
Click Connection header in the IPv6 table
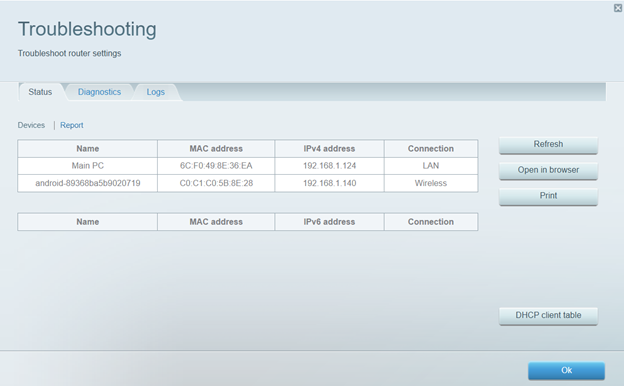pos(431,222)
